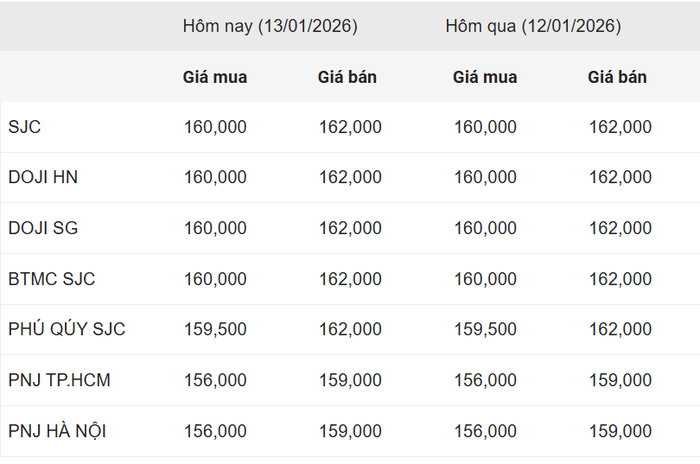Click the "Hôm qua (12/01/2026)" column header
The image size is (700, 464).
[533, 26]
